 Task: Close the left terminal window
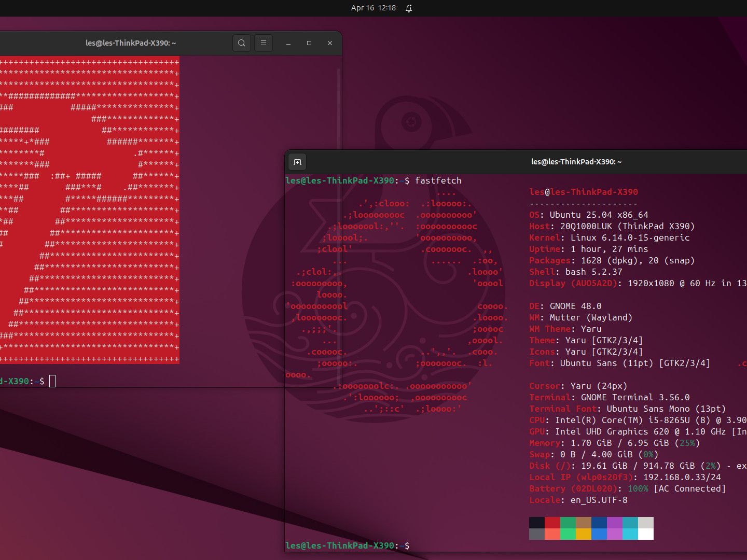pyautogui.click(x=330, y=43)
